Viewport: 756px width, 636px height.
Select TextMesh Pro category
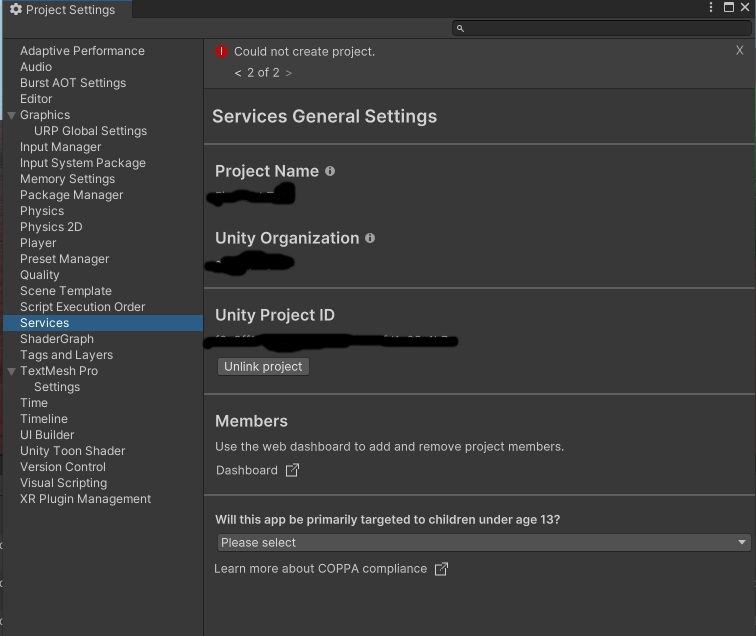point(59,371)
